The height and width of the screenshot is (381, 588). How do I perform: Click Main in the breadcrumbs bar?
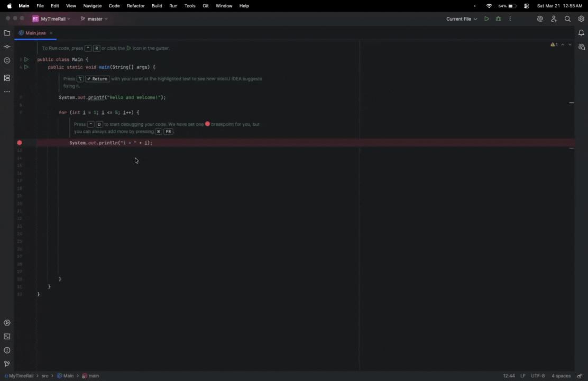click(68, 376)
